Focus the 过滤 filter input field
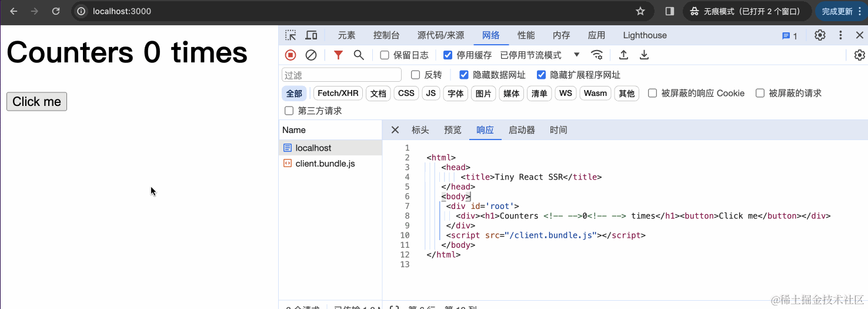 point(342,75)
